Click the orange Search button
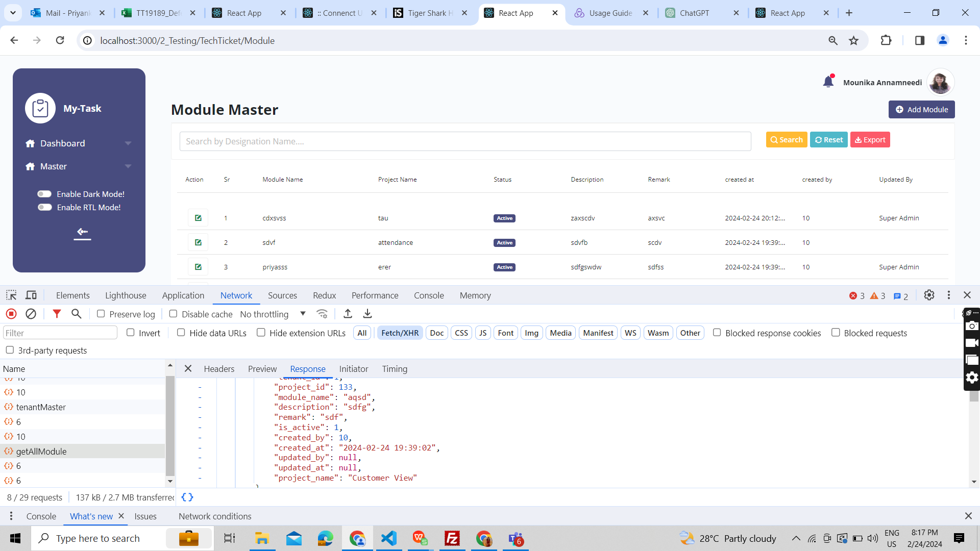 coord(786,140)
